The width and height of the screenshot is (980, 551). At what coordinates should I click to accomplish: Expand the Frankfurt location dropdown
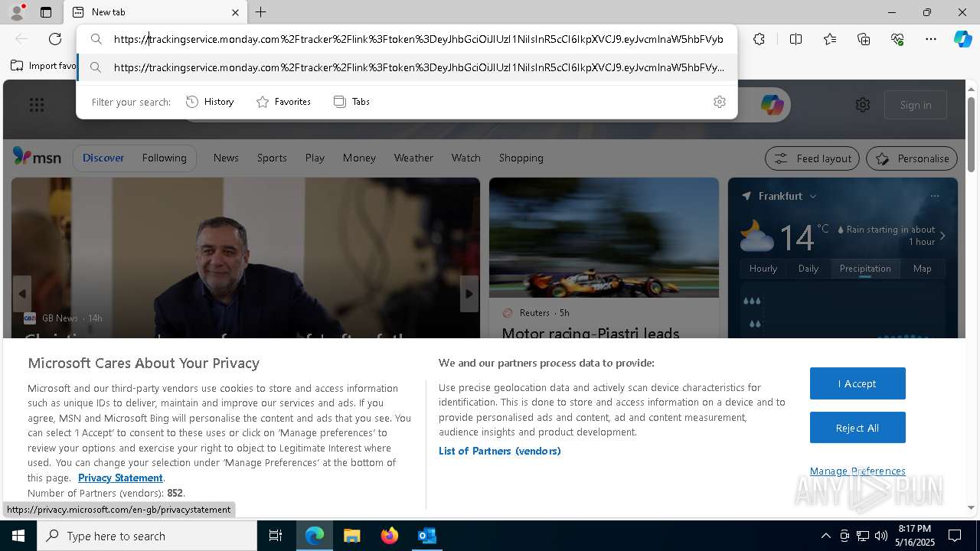pyautogui.click(x=813, y=196)
